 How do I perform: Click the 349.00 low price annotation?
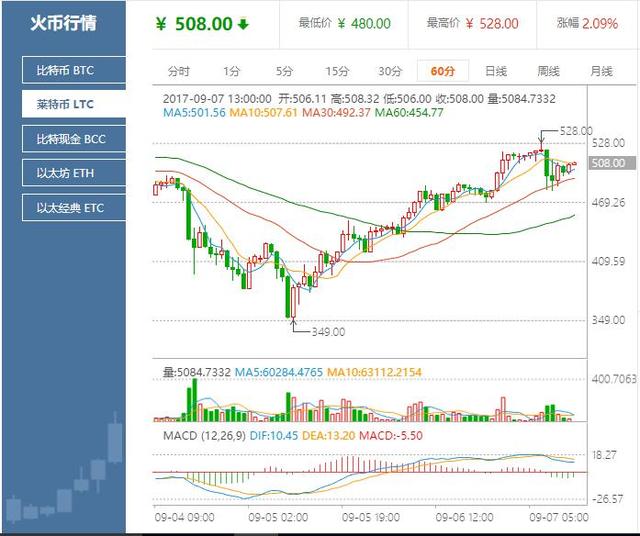[329, 332]
